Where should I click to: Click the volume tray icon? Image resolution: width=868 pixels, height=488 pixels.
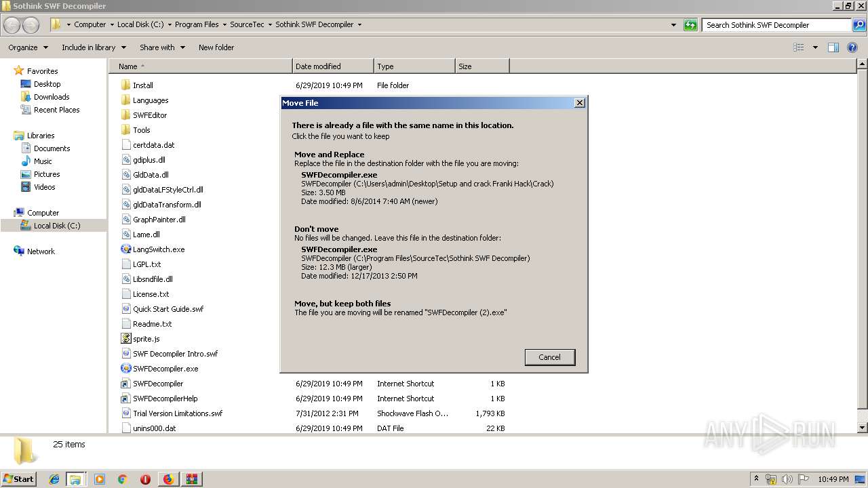[787, 479]
